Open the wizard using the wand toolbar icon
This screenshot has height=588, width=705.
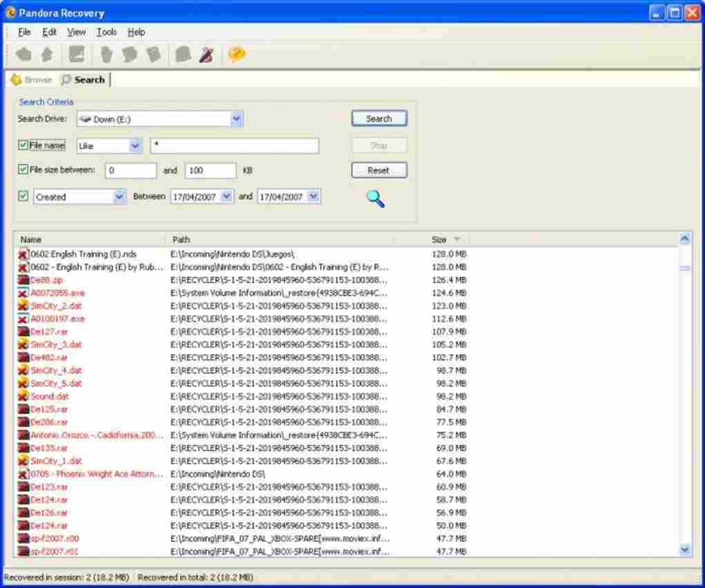coord(207,55)
